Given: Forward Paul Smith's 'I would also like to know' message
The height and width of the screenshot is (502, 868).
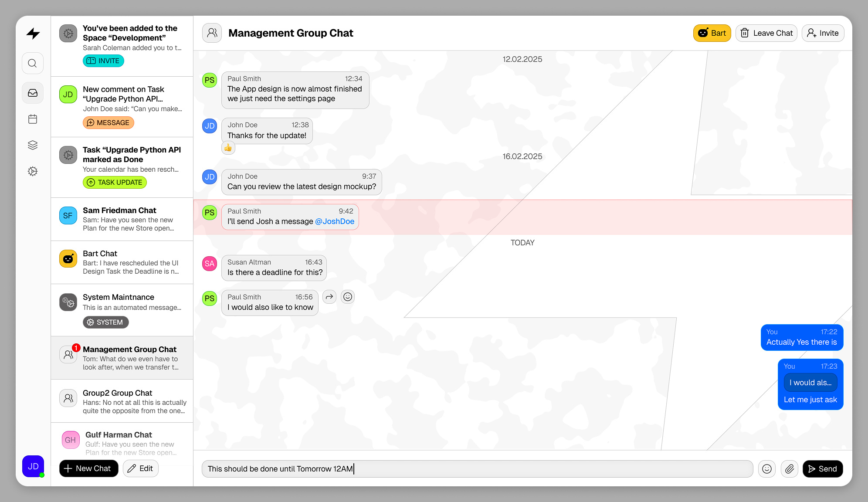Looking at the screenshot, I should (329, 297).
